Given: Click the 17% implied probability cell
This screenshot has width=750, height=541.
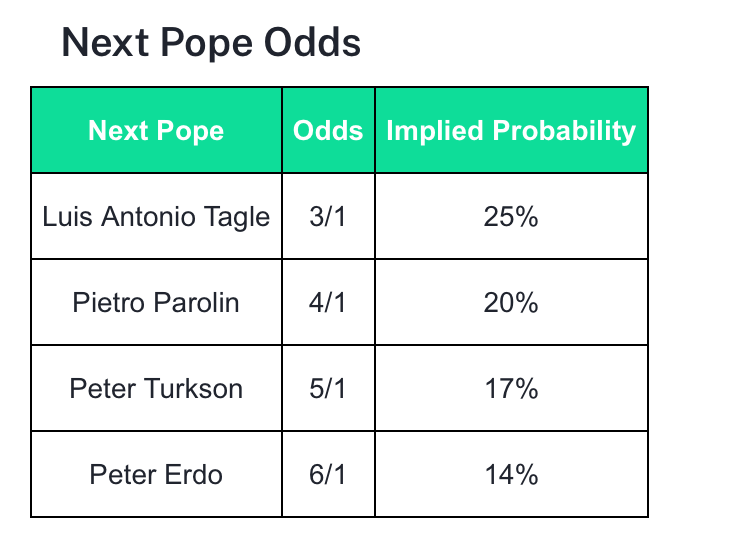Looking at the screenshot, I should coord(511,388).
